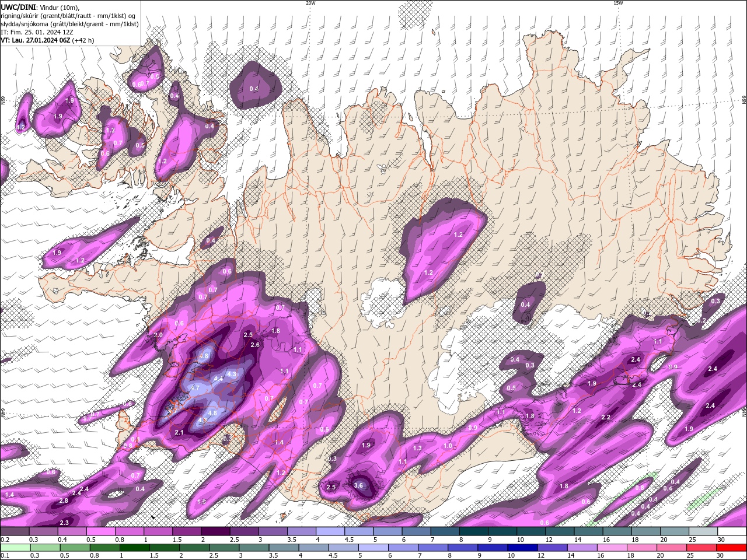The width and height of the screenshot is (747, 560).
Task: Click the 1.3 precipitation value label
Action: pos(417,448)
